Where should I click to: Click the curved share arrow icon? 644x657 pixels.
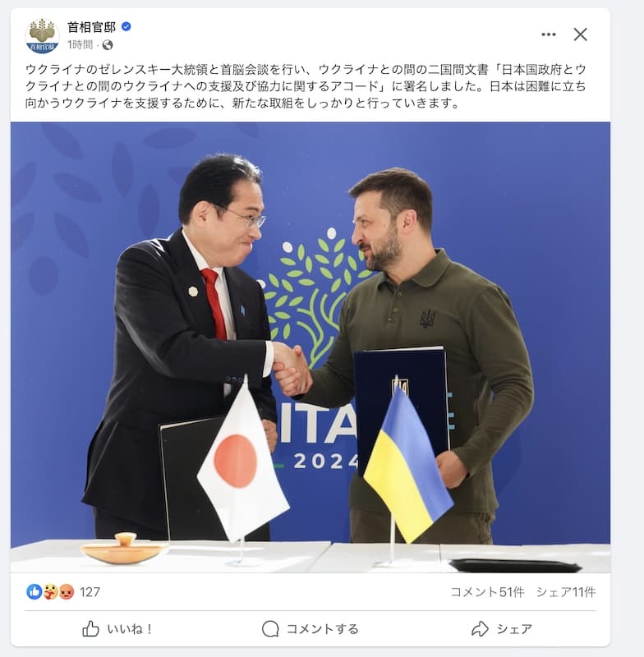(480, 628)
